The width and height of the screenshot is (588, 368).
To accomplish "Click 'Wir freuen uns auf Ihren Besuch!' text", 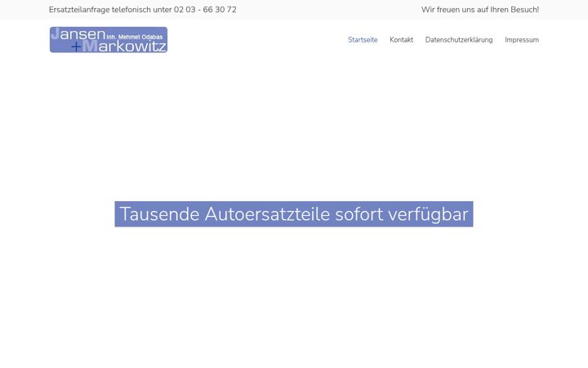I will tap(480, 10).
